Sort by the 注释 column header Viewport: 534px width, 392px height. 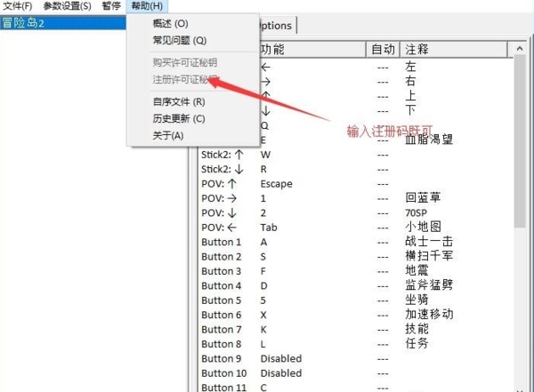click(x=453, y=50)
